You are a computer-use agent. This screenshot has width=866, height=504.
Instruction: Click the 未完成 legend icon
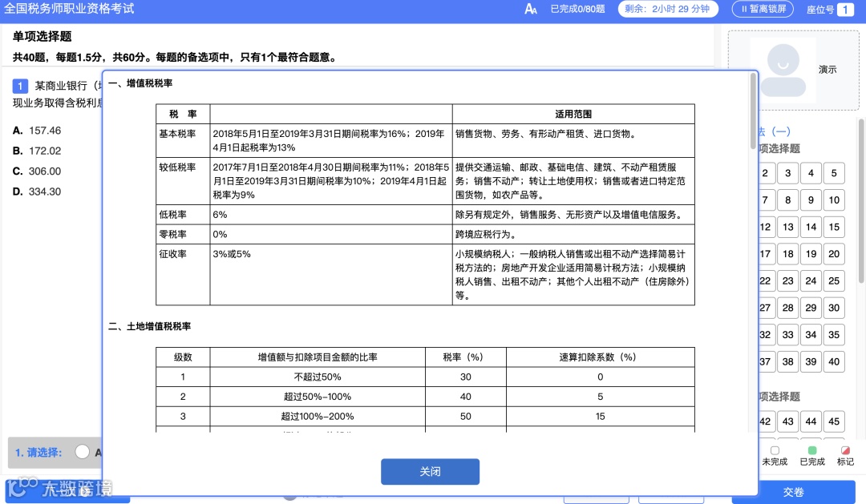[x=775, y=450]
